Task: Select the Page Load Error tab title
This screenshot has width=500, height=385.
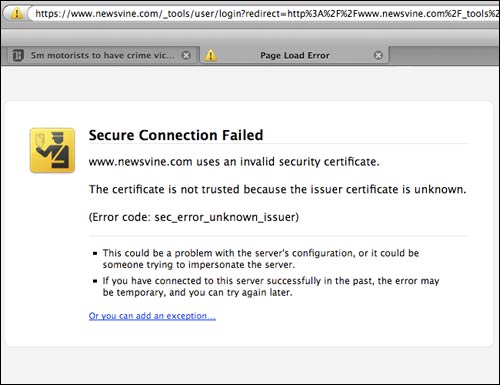Action: (x=295, y=55)
